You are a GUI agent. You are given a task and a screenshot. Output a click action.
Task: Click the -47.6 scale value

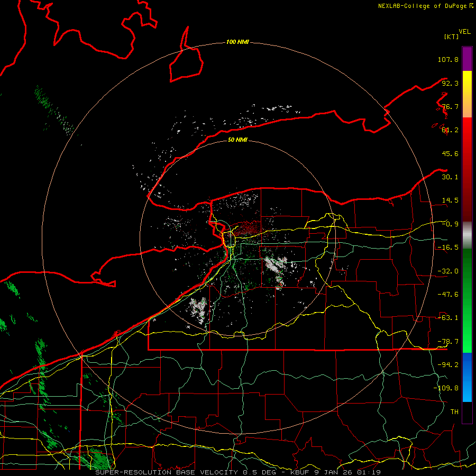coord(448,295)
